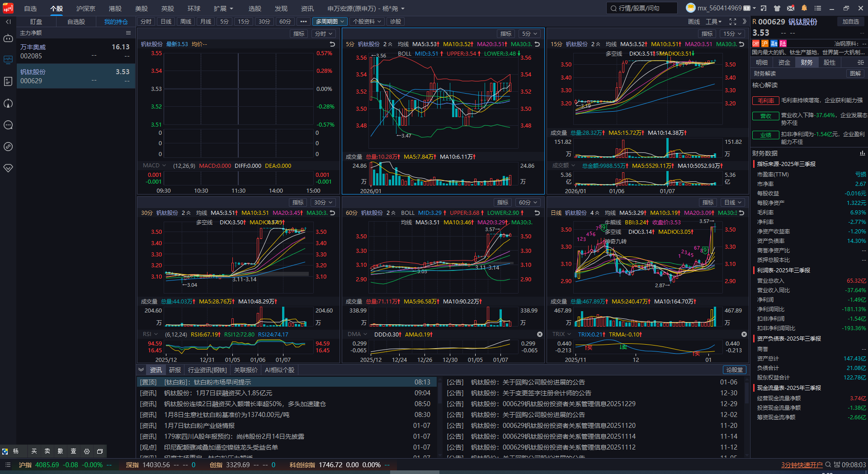
Task: Click the red app logo at top left
Action: 8,8
